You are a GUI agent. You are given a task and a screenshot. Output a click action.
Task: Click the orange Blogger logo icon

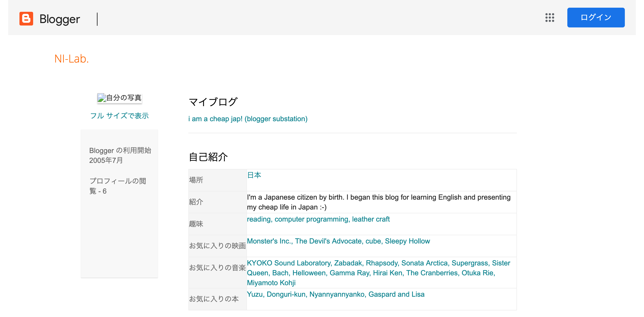pyautogui.click(x=26, y=19)
